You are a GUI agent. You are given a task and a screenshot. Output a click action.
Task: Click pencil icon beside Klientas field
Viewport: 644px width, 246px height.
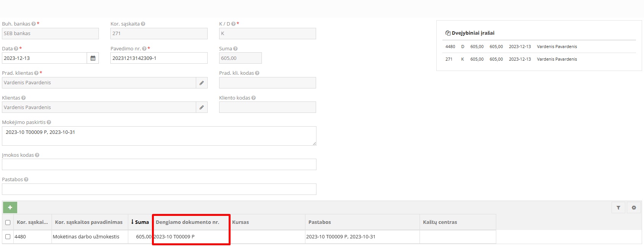tap(202, 108)
